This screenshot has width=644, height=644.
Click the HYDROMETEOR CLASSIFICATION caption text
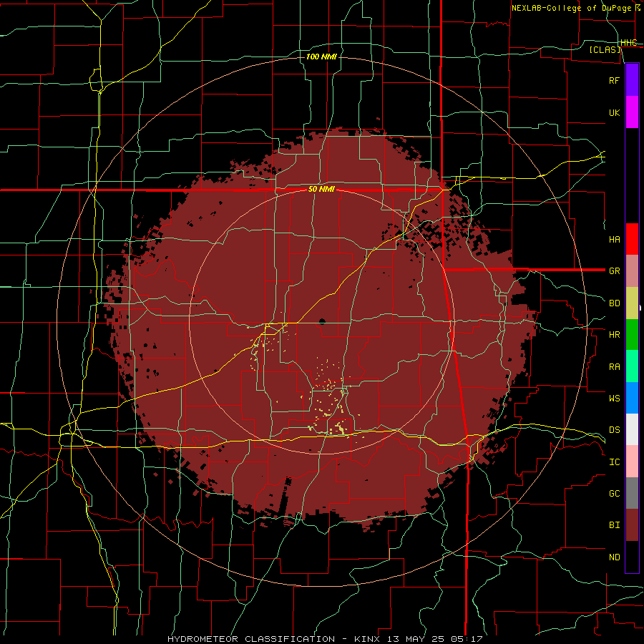[251, 639]
